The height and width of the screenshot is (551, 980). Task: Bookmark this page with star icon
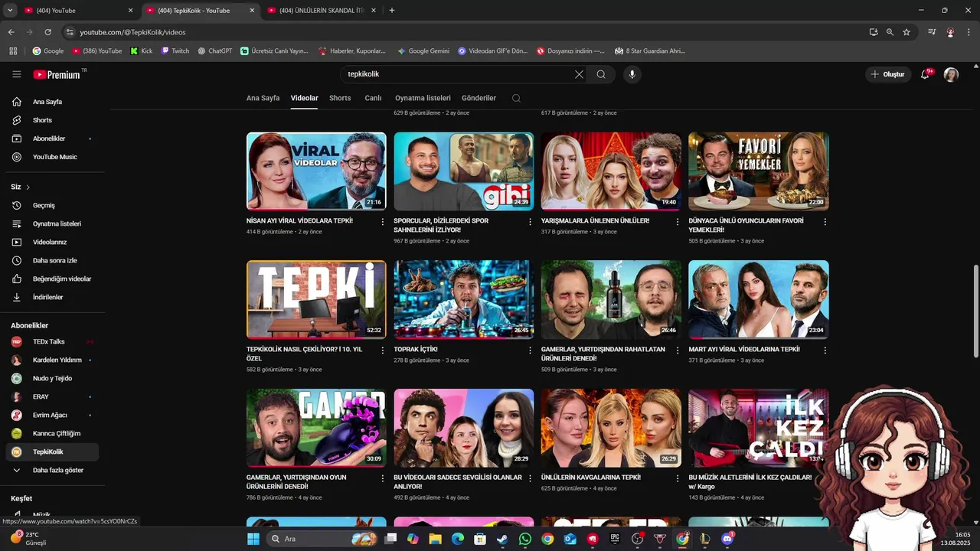(906, 32)
